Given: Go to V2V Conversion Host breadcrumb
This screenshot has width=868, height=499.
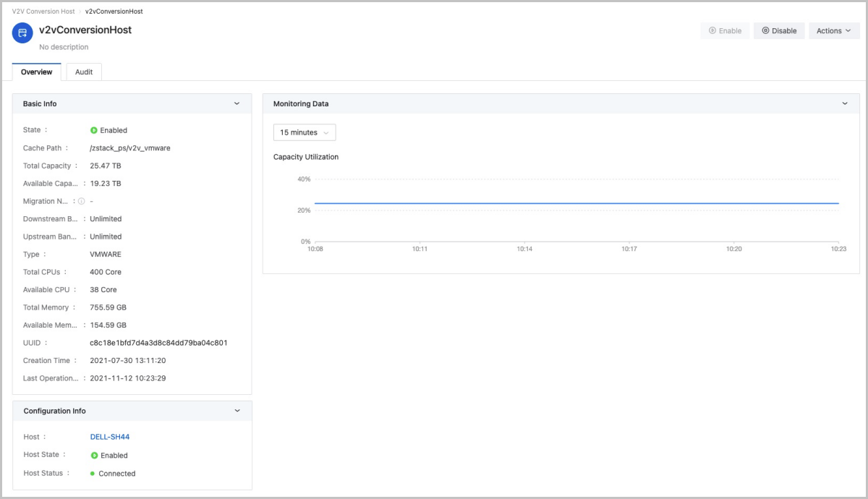Looking at the screenshot, I should pyautogui.click(x=43, y=12).
